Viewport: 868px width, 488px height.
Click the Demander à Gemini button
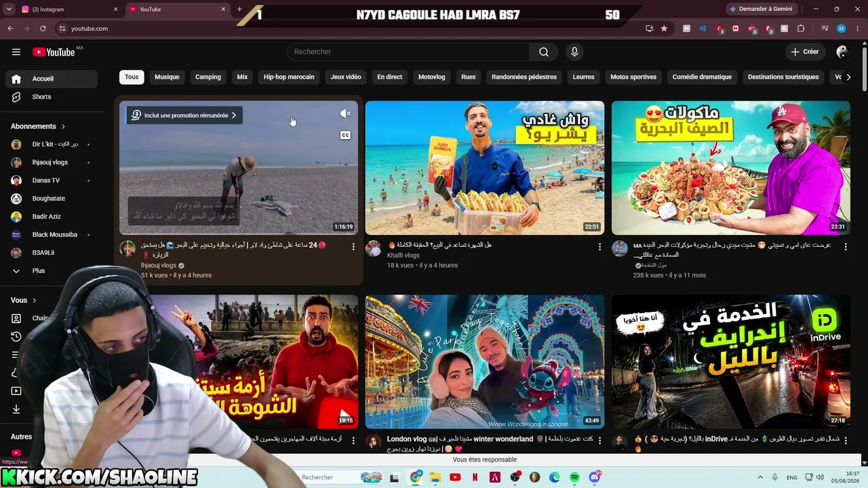[x=760, y=9]
